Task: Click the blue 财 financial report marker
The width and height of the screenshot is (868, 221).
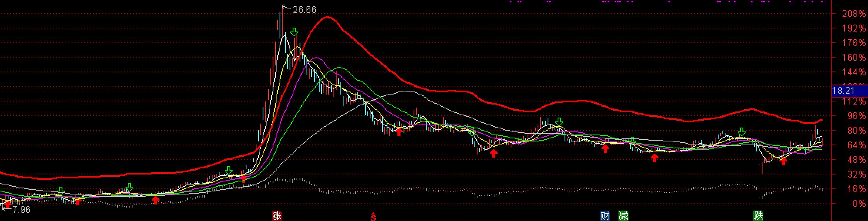Action: [x=605, y=216]
